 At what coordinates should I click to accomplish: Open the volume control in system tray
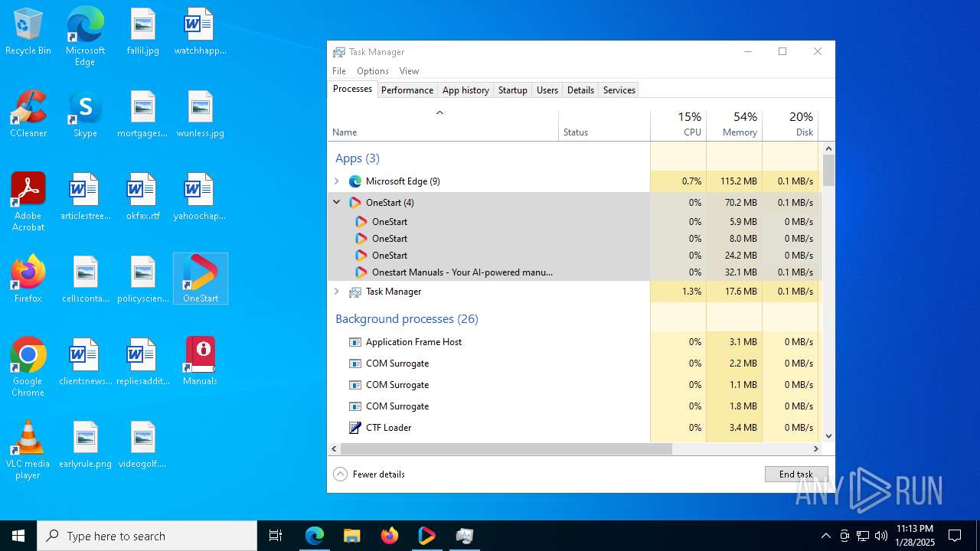pos(881,536)
